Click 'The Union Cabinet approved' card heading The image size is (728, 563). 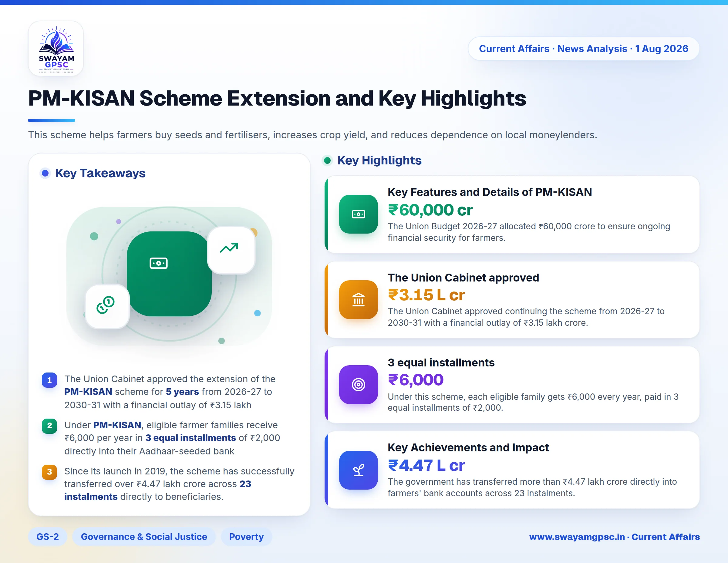(463, 277)
